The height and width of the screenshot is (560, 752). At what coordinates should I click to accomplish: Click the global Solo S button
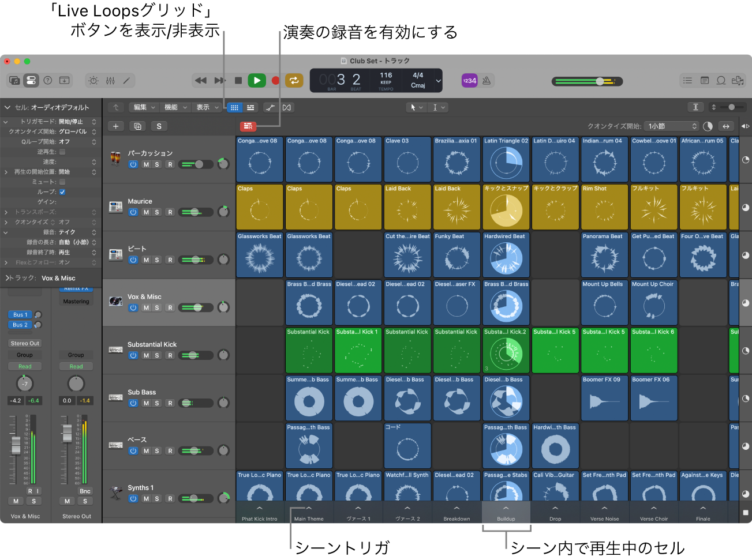tap(159, 126)
